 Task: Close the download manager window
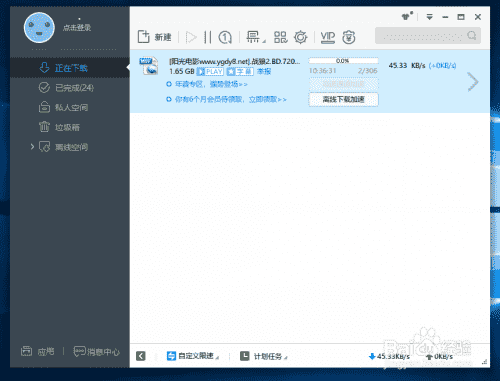[478, 17]
